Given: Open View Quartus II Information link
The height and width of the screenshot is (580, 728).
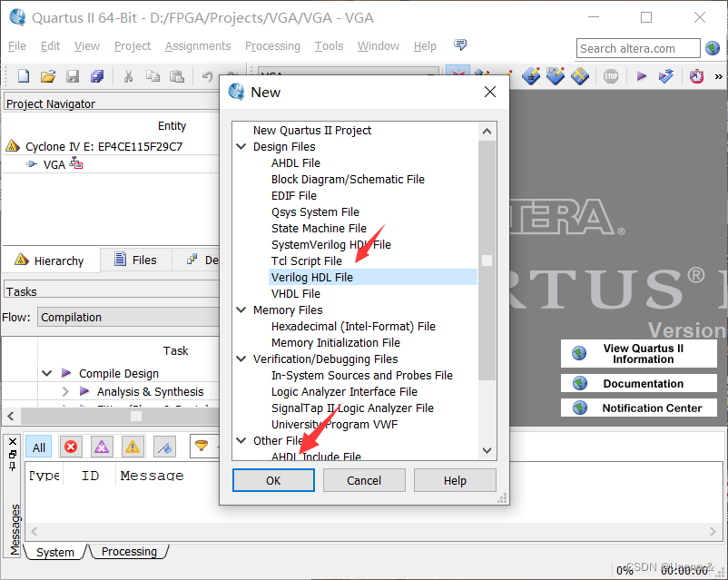Looking at the screenshot, I should [639, 354].
